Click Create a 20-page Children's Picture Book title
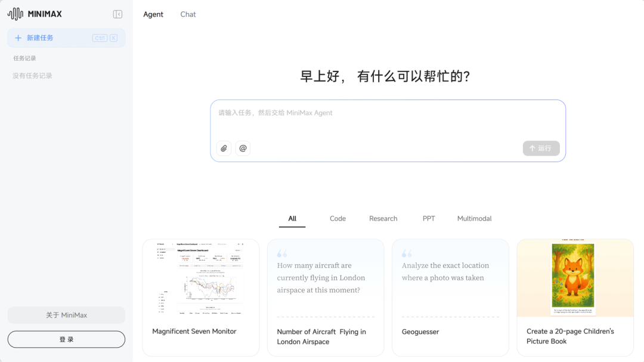The image size is (644, 362). [x=571, y=336]
